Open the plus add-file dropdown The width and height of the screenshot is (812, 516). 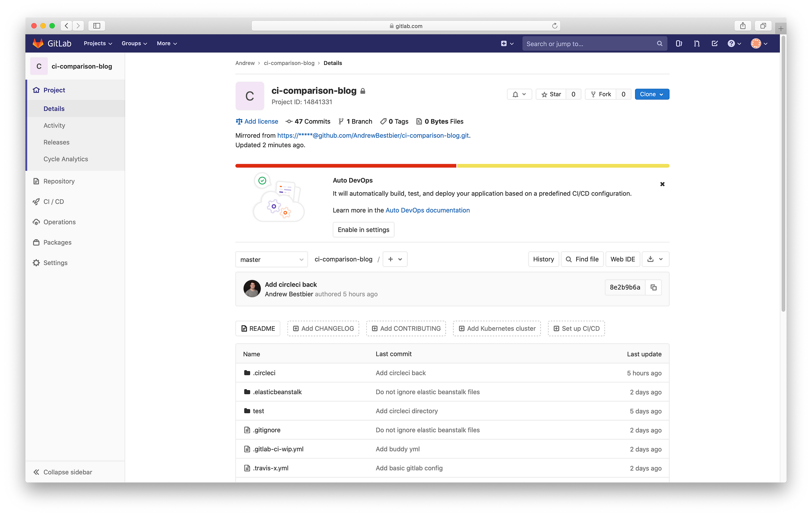[x=395, y=259]
